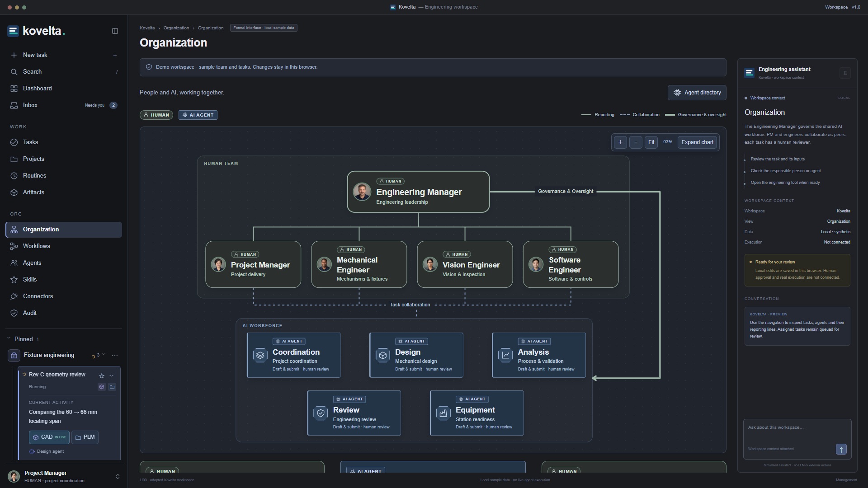Click the Fixture engineering briefcase icon
The height and width of the screenshot is (488, 868).
pyautogui.click(x=14, y=356)
